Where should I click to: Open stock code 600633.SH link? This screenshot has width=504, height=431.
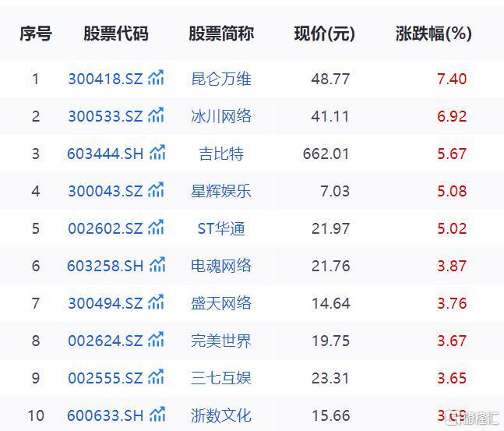coord(105,415)
